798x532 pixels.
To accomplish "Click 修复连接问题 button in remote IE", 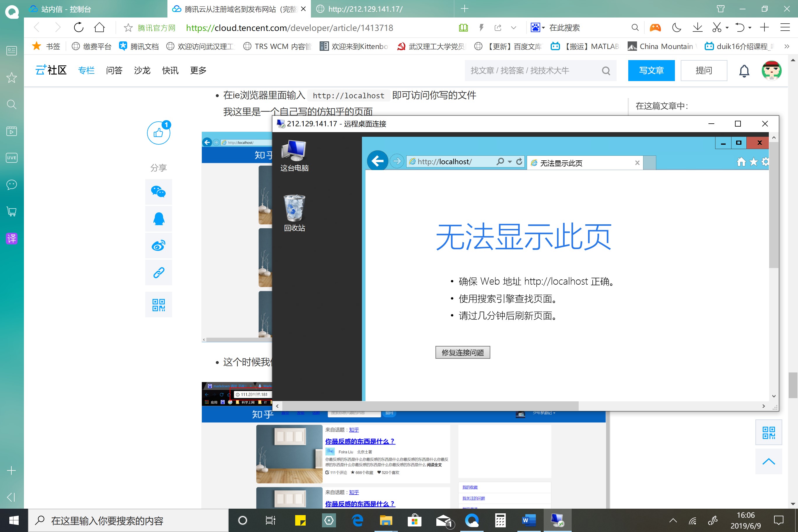I will coord(463,353).
